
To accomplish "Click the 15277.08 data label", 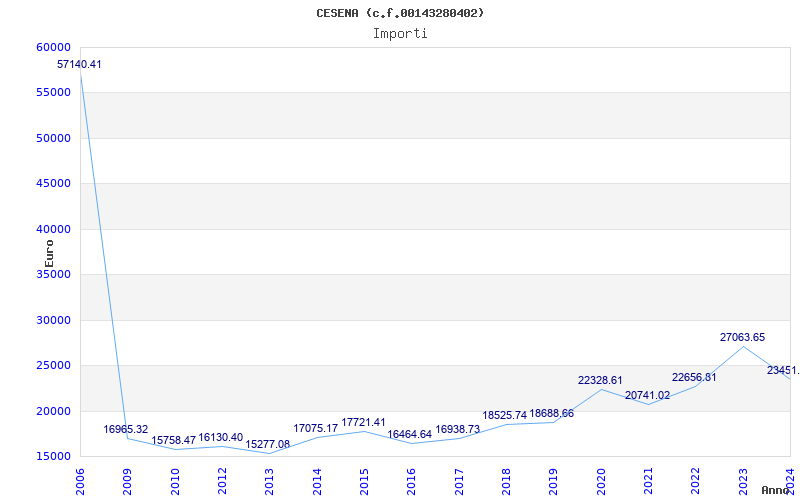I will [x=268, y=444].
